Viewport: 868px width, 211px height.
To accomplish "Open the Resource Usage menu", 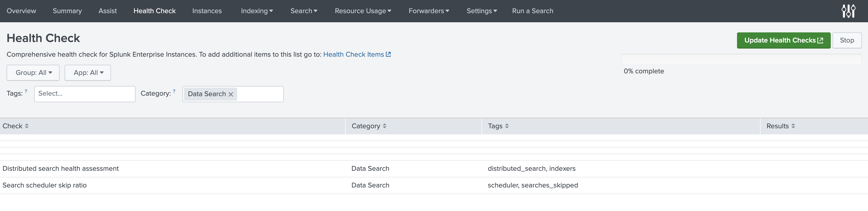I will coord(363,11).
